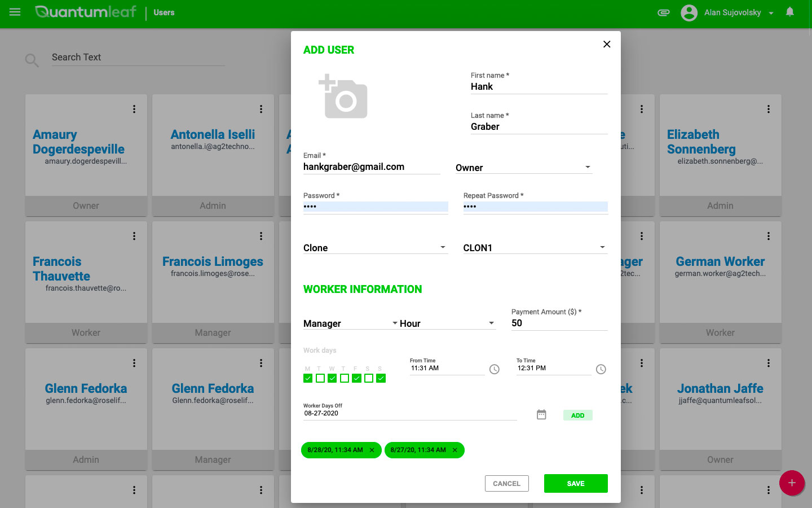Check the Thursday work day checkbox
The width and height of the screenshot is (812, 508).
pyautogui.click(x=345, y=378)
